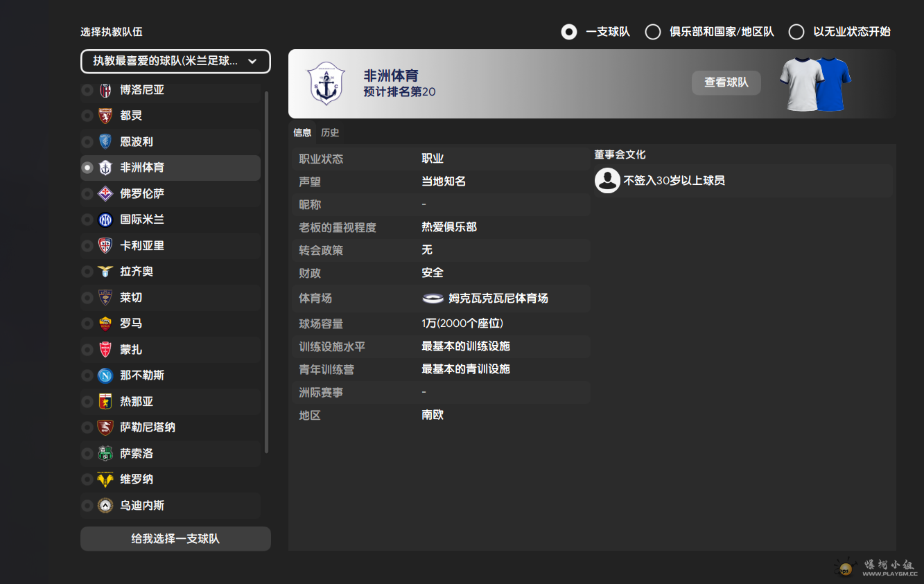This screenshot has width=924, height=584.
Task: Click the Verona club crest icon
Action: [x=105, y=479]
